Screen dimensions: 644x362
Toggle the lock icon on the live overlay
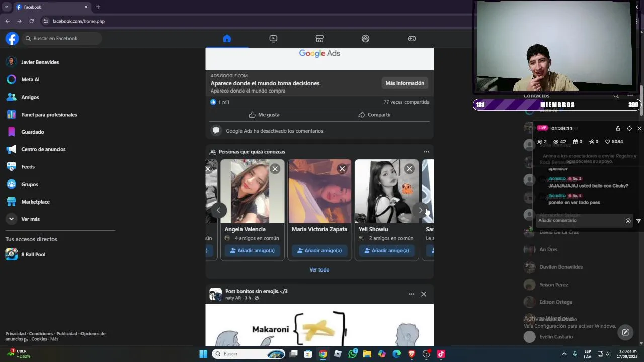[x=618, y=129]
